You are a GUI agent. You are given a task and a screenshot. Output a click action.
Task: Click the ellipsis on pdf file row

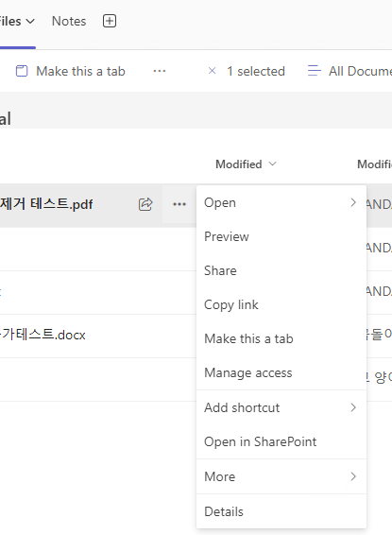[179, 204]
